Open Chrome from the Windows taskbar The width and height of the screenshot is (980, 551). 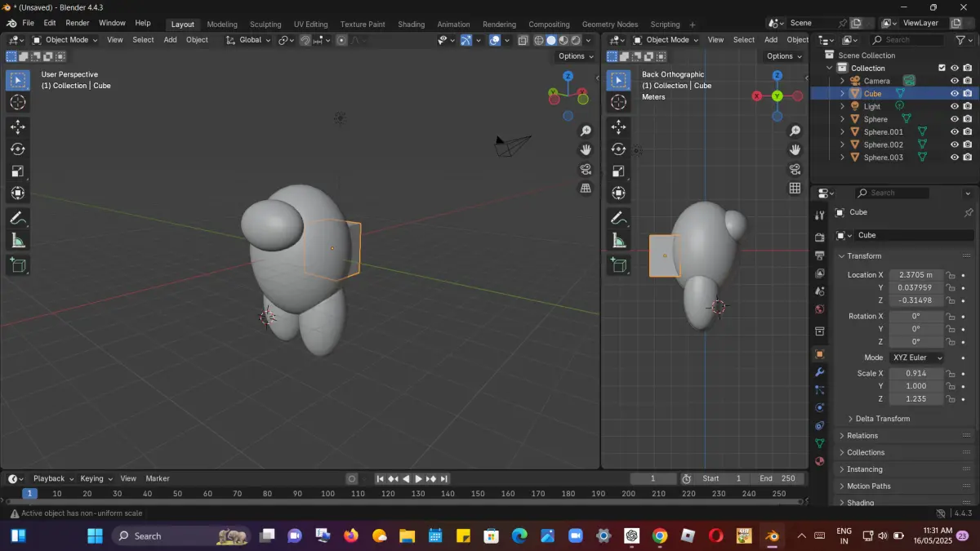pos(660,535)
